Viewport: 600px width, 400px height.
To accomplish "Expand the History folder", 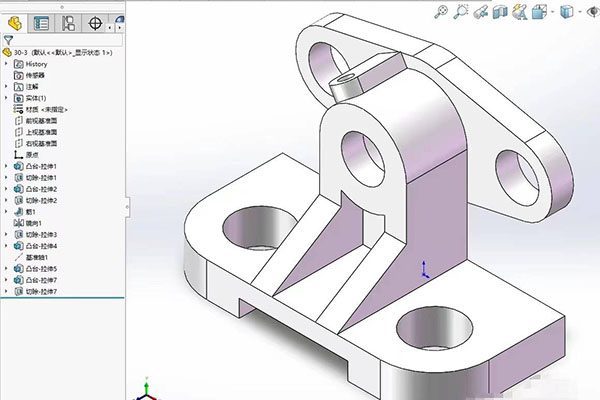I will [6, 64].
